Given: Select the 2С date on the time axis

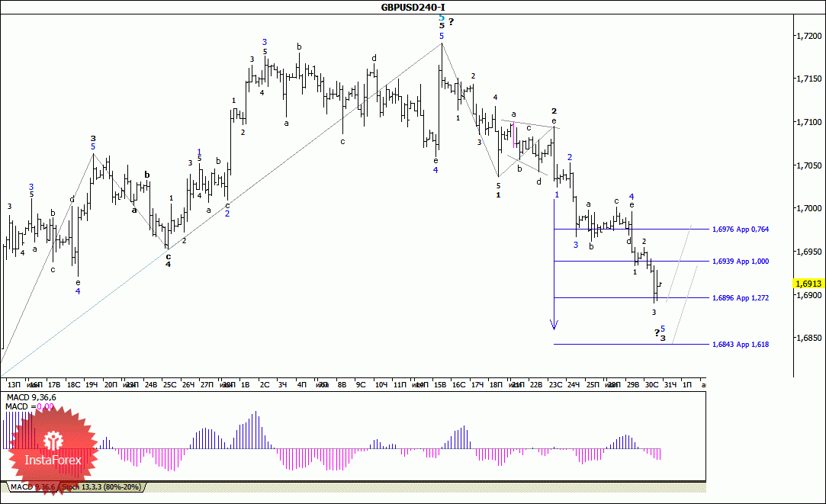Looking at the screenshot, I should (x=265, y=385).
